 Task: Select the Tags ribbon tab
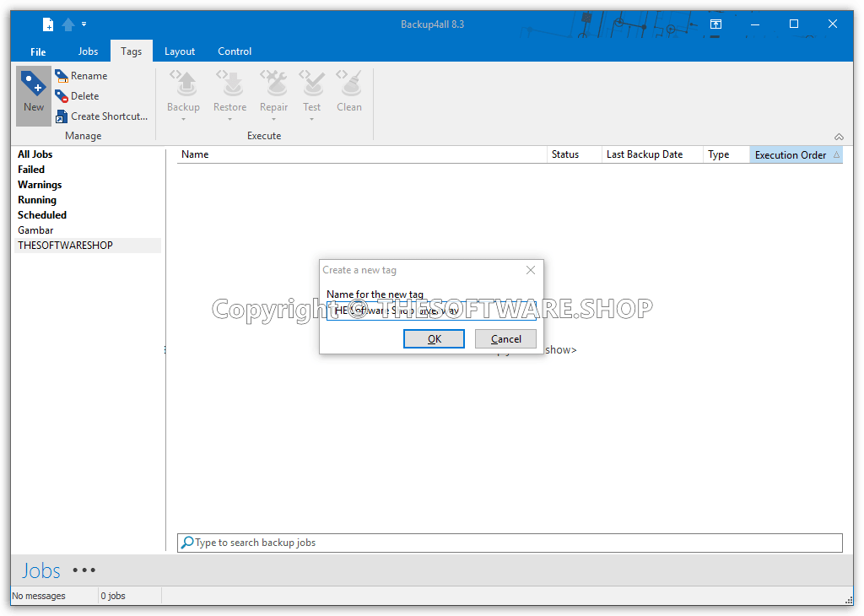(x=131, y=51)
